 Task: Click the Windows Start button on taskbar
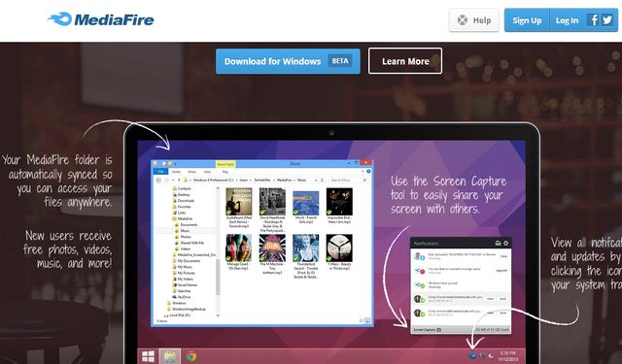[x=148, y=356]
